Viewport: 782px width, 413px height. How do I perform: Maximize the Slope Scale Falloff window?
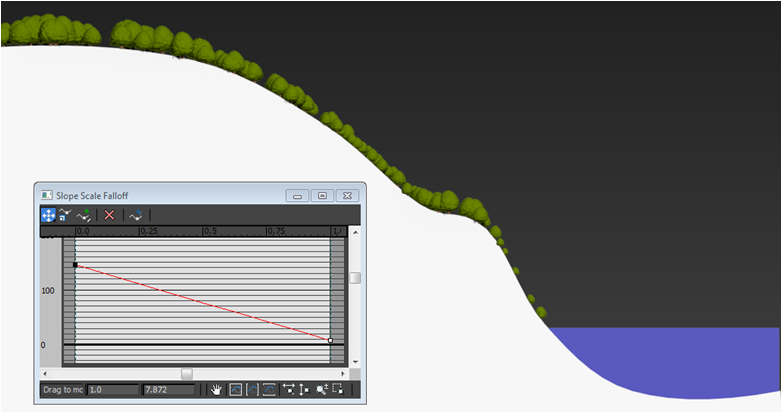tap(322, 196)
